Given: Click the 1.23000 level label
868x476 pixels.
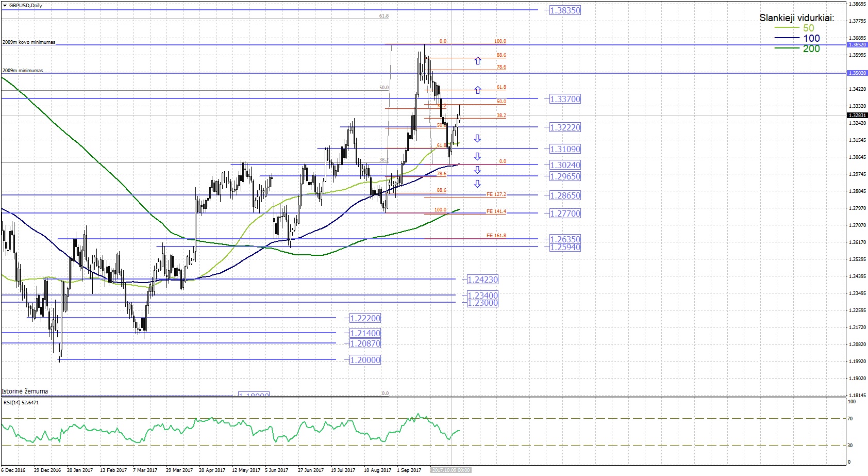Looking at the screenshot, I should pyautogui.click(x=482, y=303).
